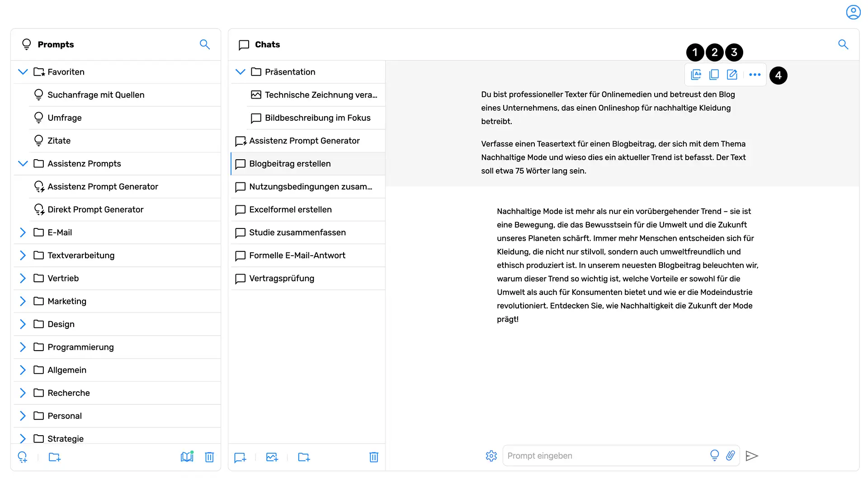Start a new chat with chat-plus icon
This screenshot has width=868, height=484.
(240, 457)
